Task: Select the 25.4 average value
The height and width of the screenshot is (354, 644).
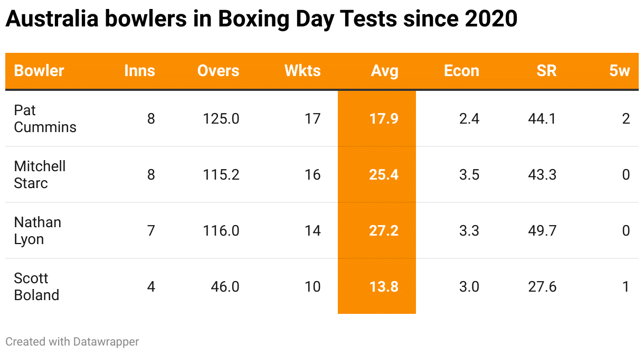Action: tap(384, 175)
